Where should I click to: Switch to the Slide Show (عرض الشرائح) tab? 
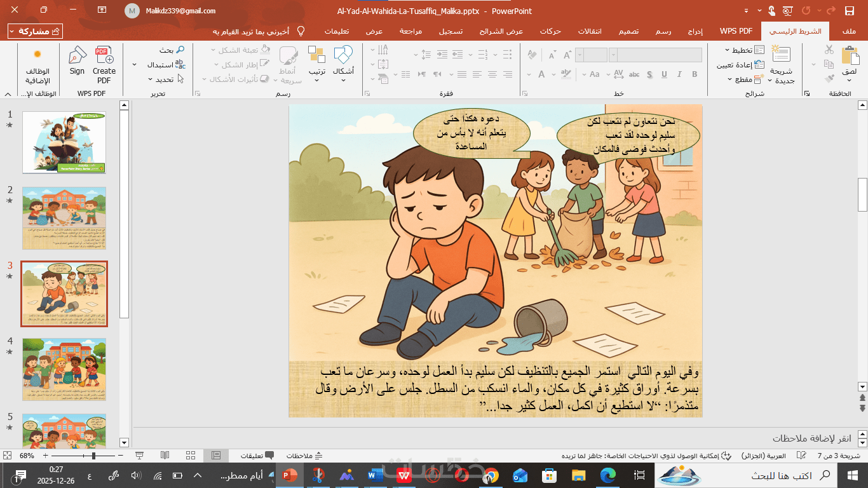click(x=501, y=31)
